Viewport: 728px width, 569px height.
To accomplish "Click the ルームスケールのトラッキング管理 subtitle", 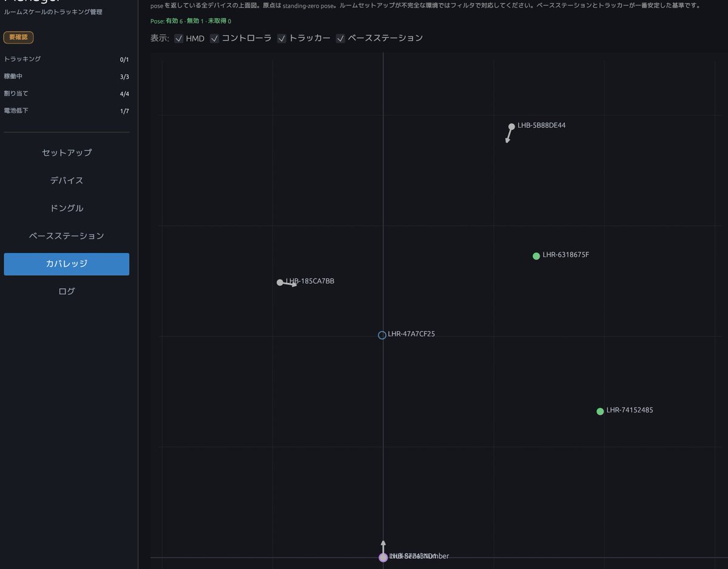I will (x=53, y=12).
